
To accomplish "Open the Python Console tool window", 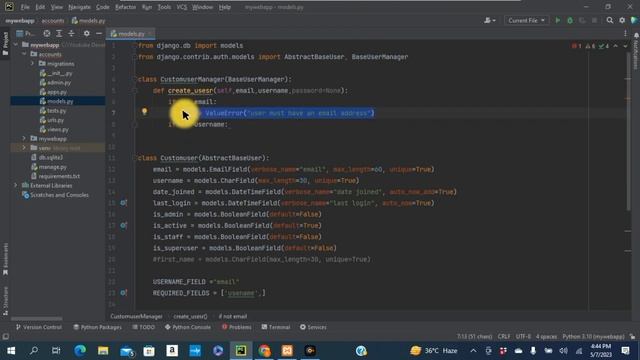I will [188, 327].
